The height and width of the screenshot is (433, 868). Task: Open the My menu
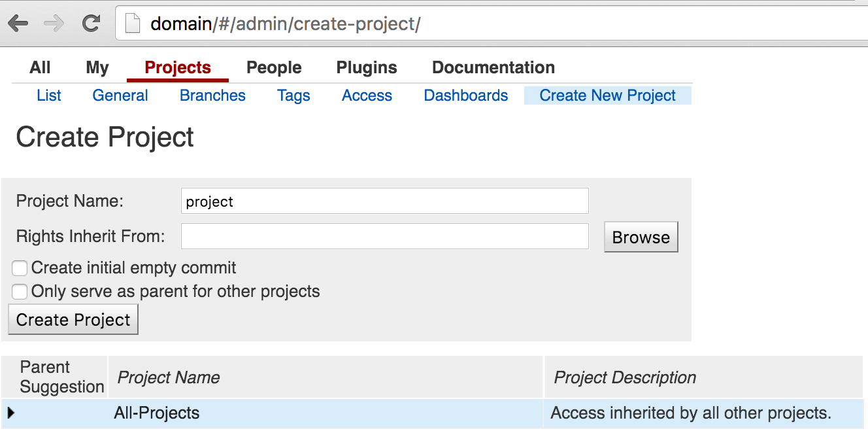[x=97, y=67]
